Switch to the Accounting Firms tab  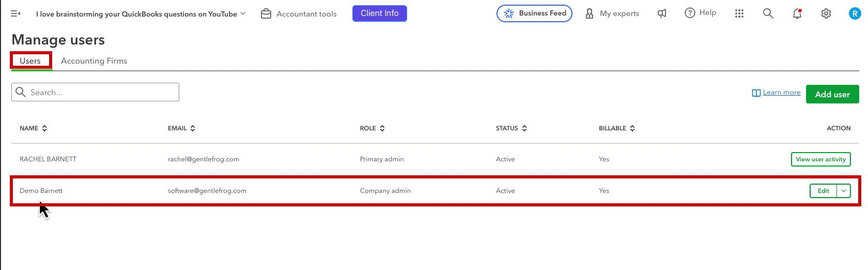click(x=94, y=61)
